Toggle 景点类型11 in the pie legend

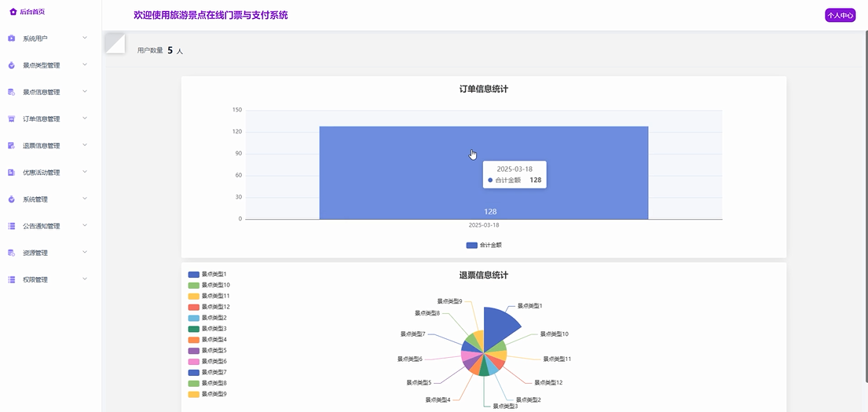(x=209, y=297)
